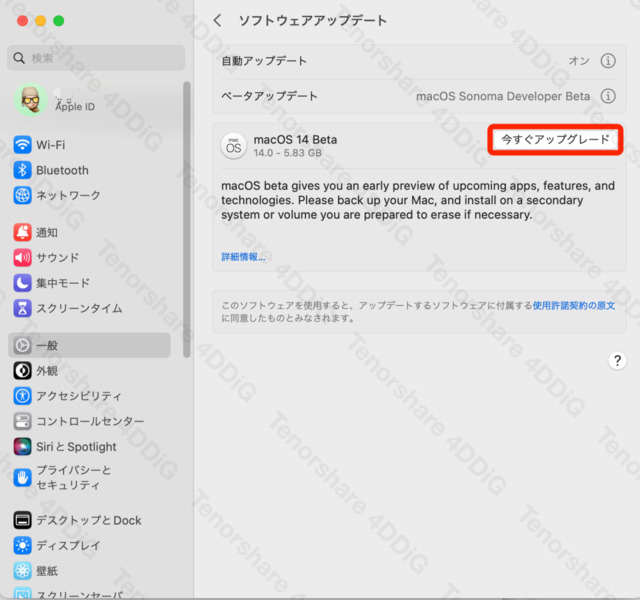Open info for ベータアップデート
Screen dimensions: 640x600
pos(608,96)
